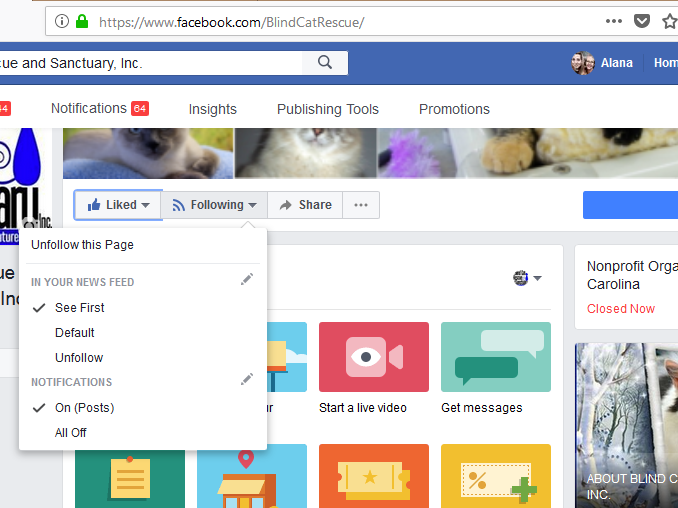Open the About Blind Cat winter image
678x508 pixels.
[627, 425]
